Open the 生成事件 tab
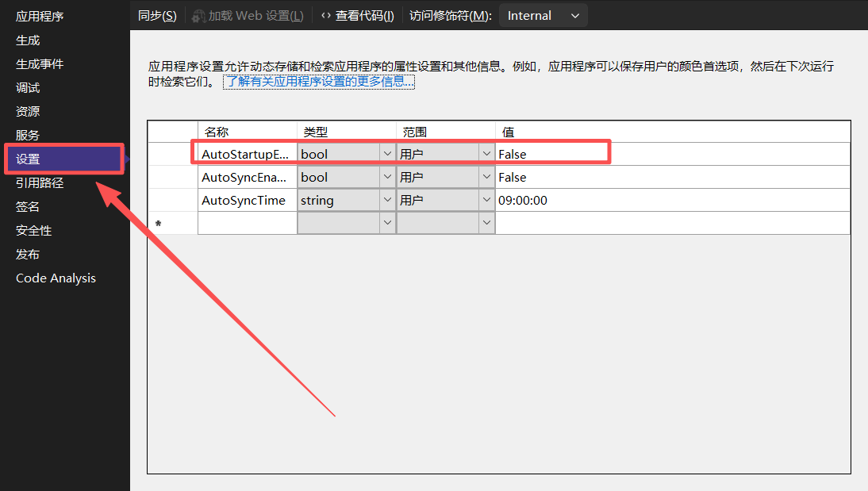The image size is (868, 491). (40, 64)
